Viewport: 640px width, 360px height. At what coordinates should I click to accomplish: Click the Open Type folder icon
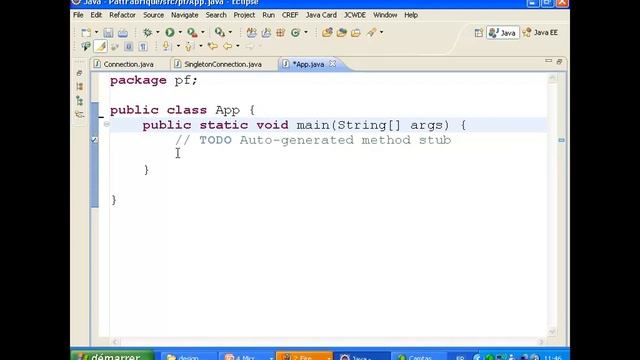point(327,33)
